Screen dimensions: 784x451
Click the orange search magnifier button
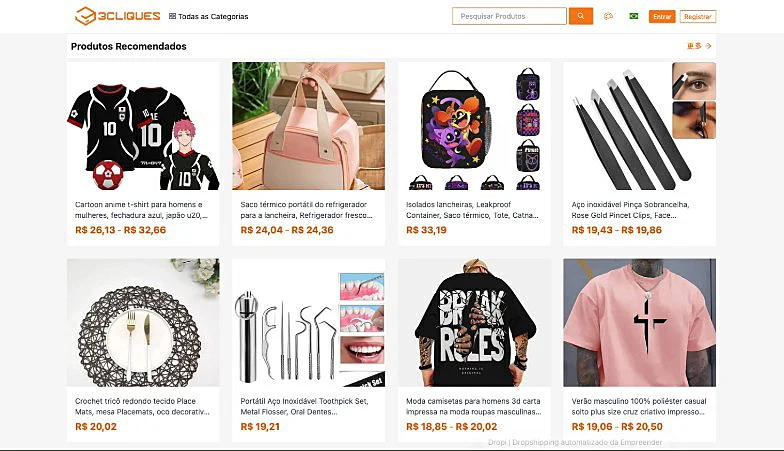(581, 16)
